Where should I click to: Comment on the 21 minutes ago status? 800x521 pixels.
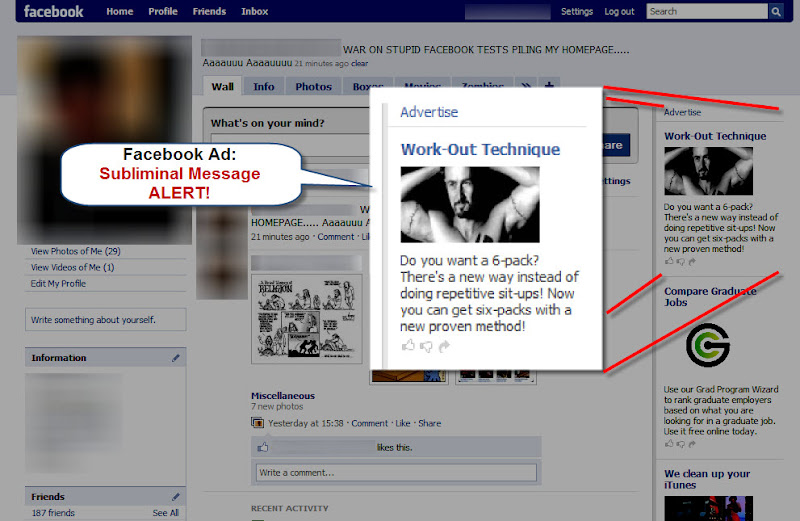(x=335, y=237)
